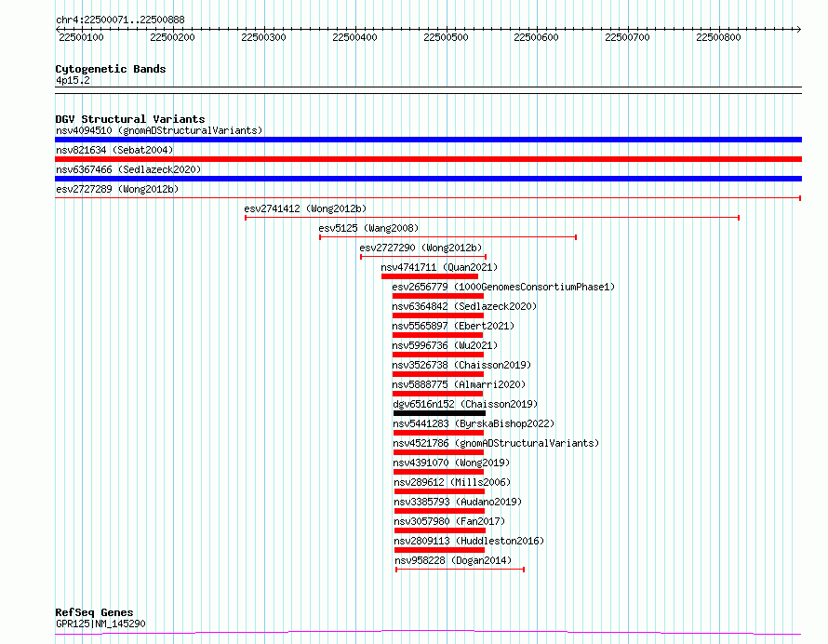Open variant nsv821634 Sebat2004 label
Image resolution: width=828 pixels, height=644 pixels.
pyautogui.click(x=114, y=150)
